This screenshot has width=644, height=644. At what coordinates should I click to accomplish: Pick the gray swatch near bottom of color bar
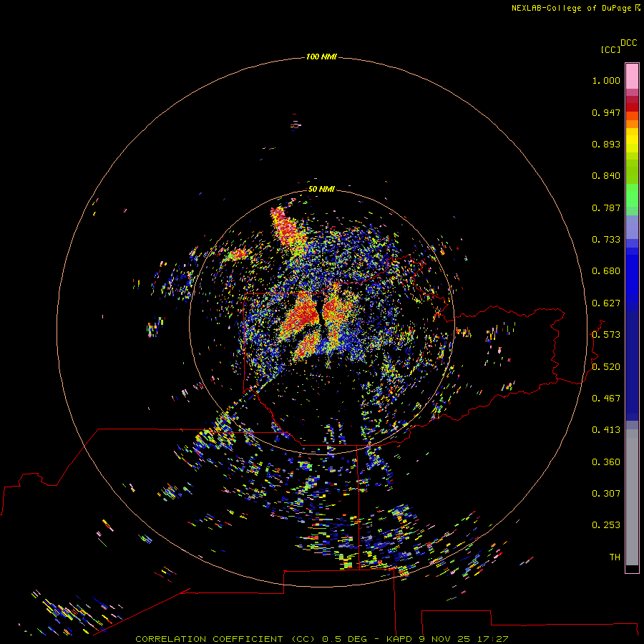pyautogui.click(x=632, y=497)
